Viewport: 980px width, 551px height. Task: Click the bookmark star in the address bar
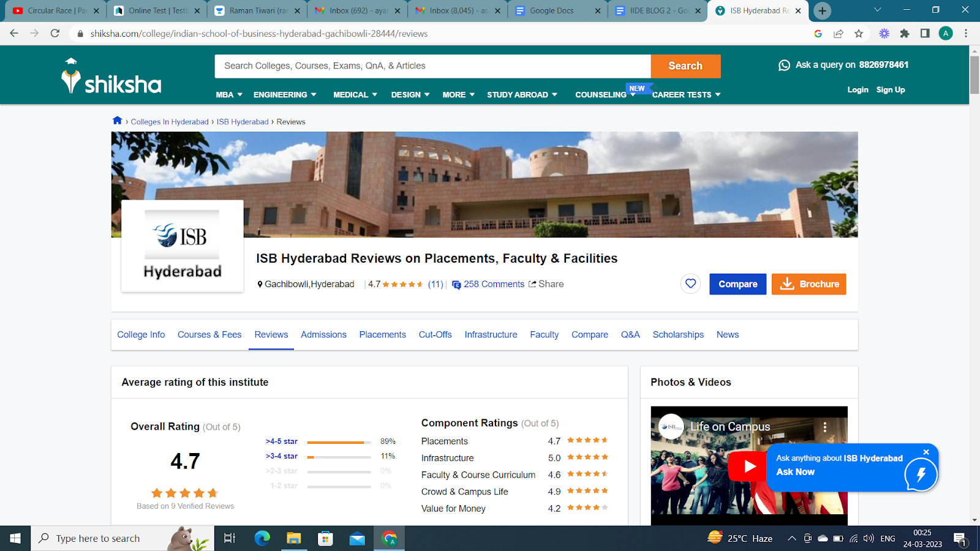(859, 34)
